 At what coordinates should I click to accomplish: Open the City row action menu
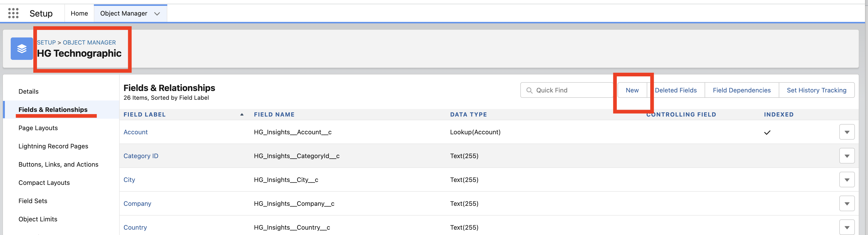pos(847,180)
